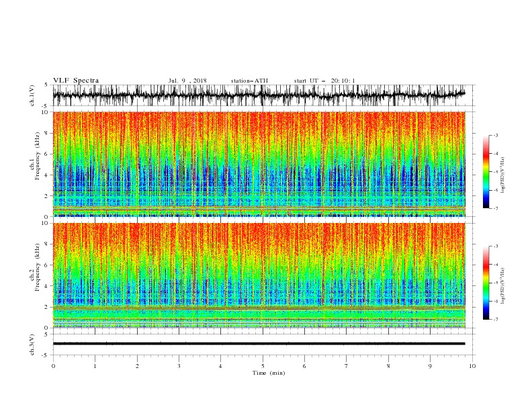Screen dimensions: 532x411
Task: Click the ch.3 flat waveform trace
Action: pos(259,344)
